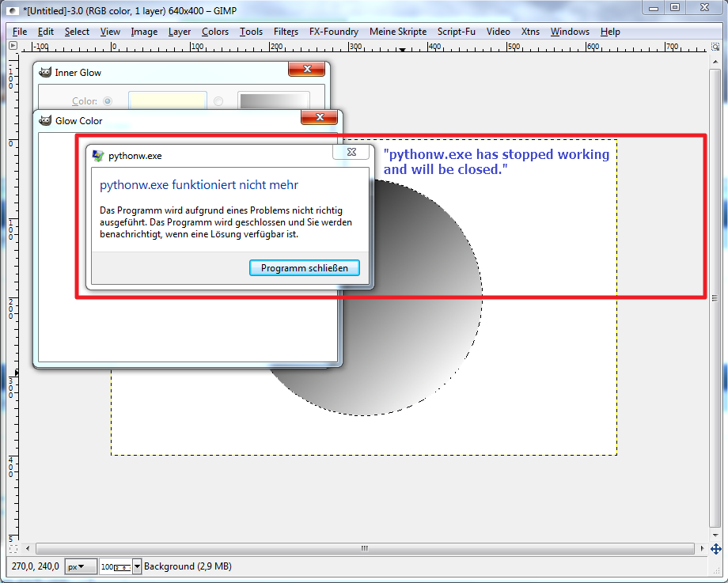Click the horizontal scrollbar right arrow

coord(702,548)
